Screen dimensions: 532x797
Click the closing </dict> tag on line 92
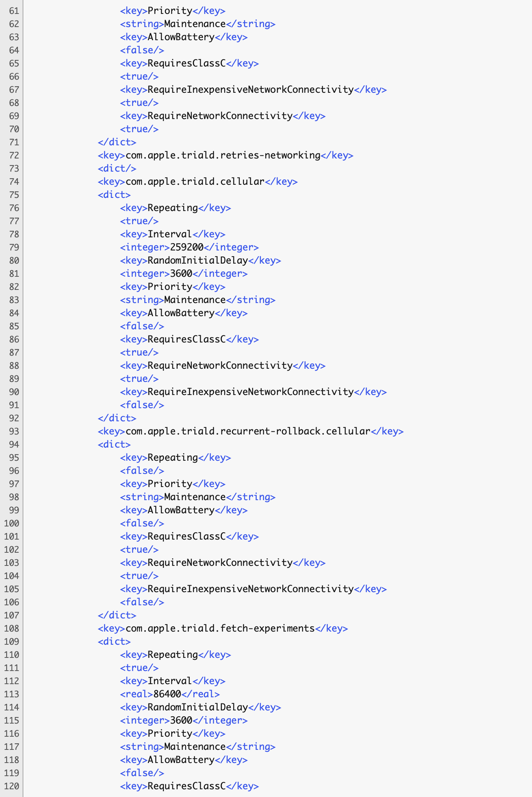click(x=117, y=418)
